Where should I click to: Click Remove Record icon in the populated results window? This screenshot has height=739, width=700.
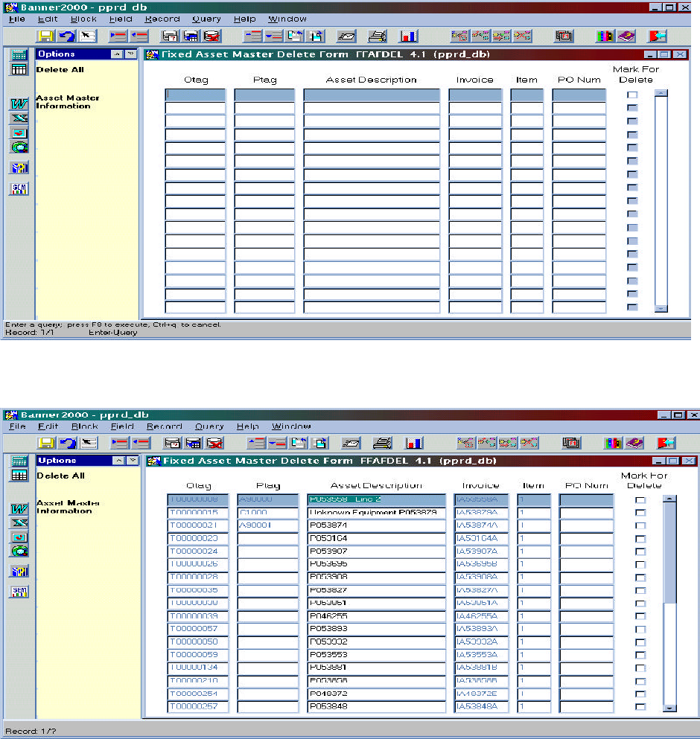click(141, 443)
